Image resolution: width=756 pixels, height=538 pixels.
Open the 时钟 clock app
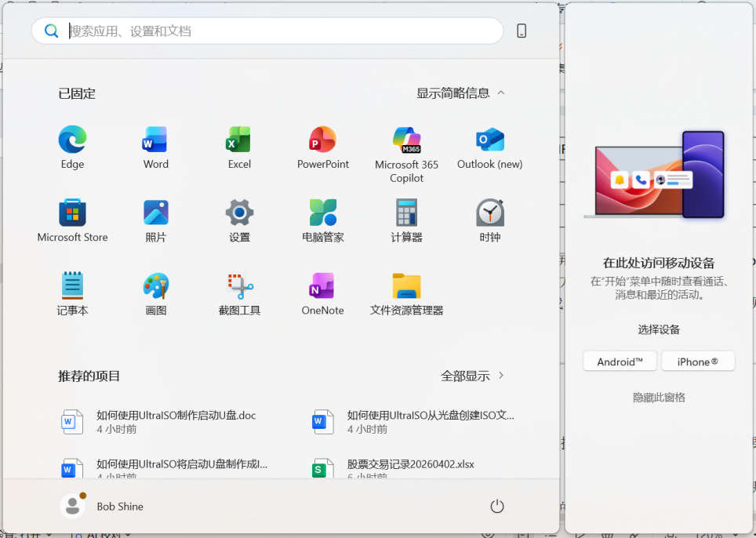(490, 220)
